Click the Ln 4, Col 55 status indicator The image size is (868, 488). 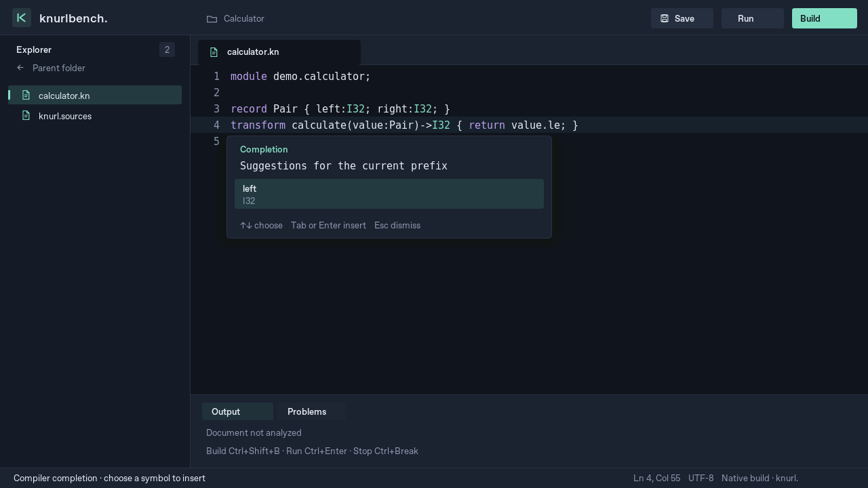656,478
